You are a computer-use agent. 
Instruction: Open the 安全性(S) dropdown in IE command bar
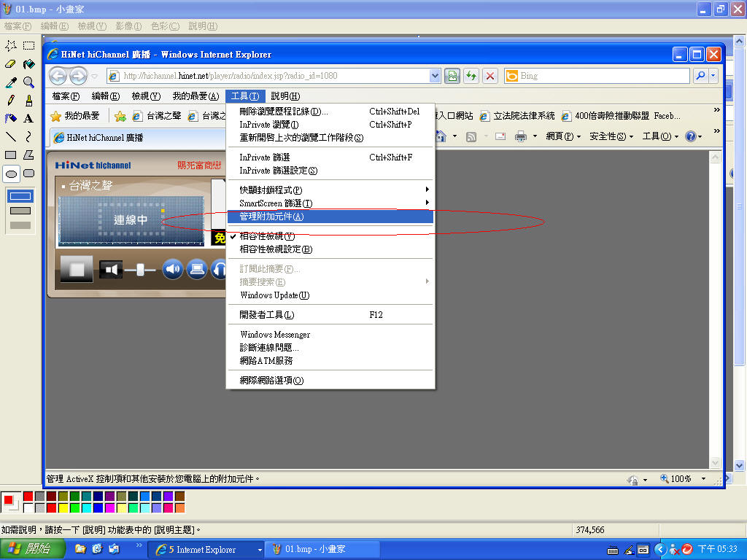point(611,136)
